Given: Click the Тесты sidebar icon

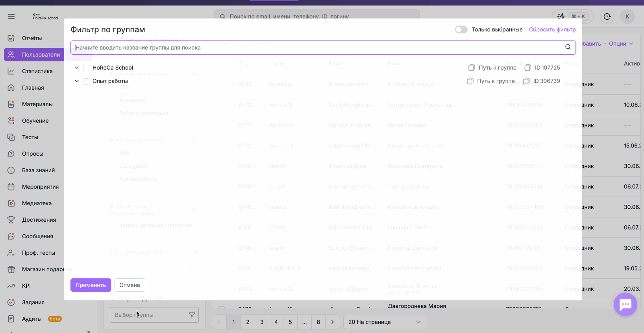Looking at the screenshot, I should (x=11, y=137).
